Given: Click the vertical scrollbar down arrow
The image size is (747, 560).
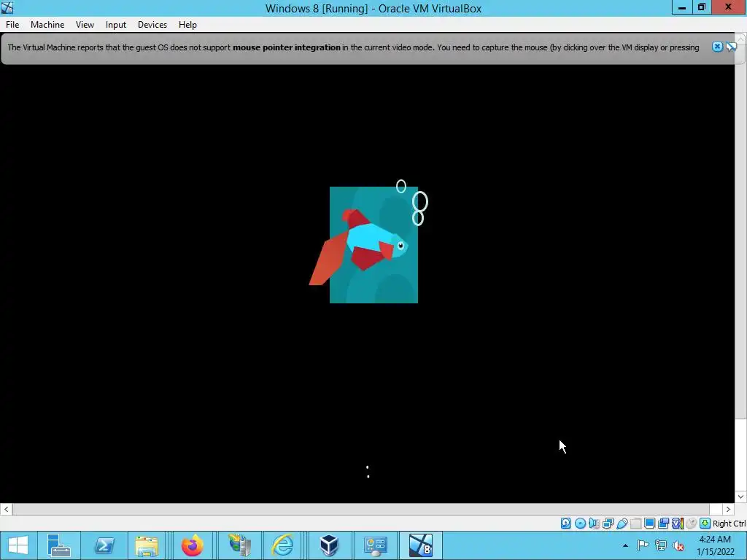Looking at the screenshot, I should pos(741,497).
